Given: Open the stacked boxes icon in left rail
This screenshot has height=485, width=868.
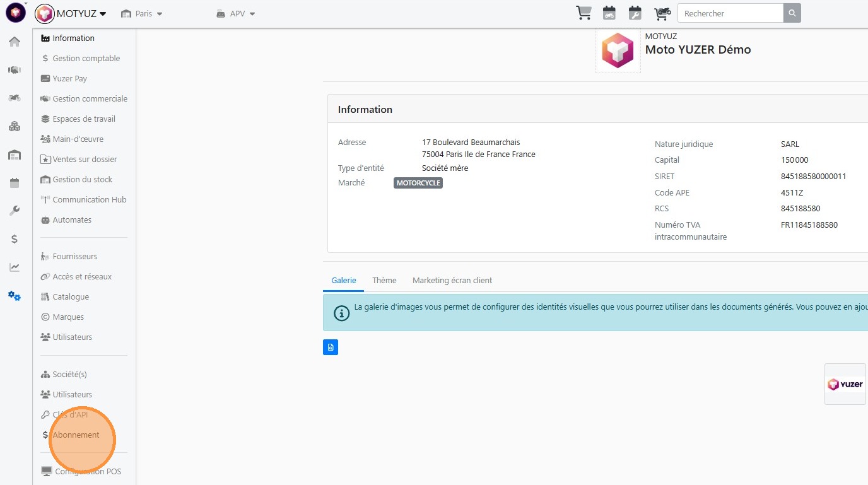Looking at the screenshot, I should (x=15, y=126).
